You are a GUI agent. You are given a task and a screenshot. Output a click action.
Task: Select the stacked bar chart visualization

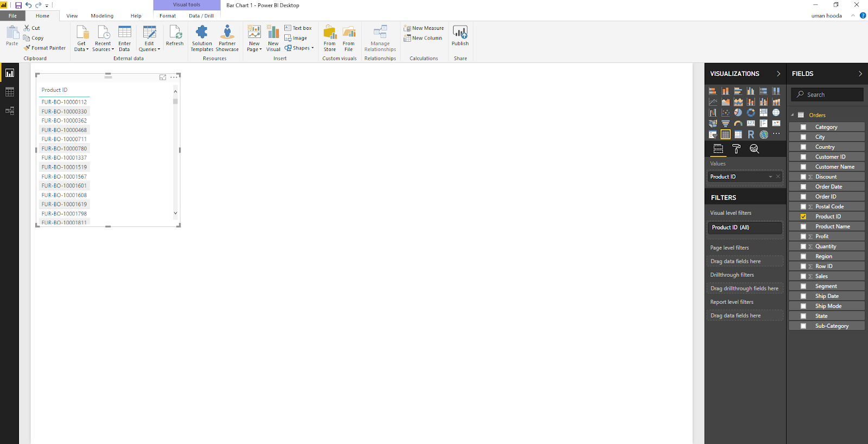point(713,91)
